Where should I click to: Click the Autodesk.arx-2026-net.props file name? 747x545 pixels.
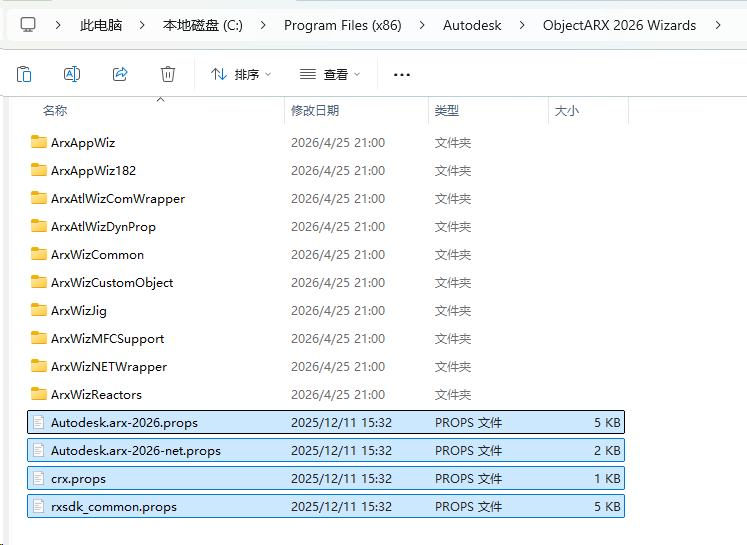click(x=136, y=451)
